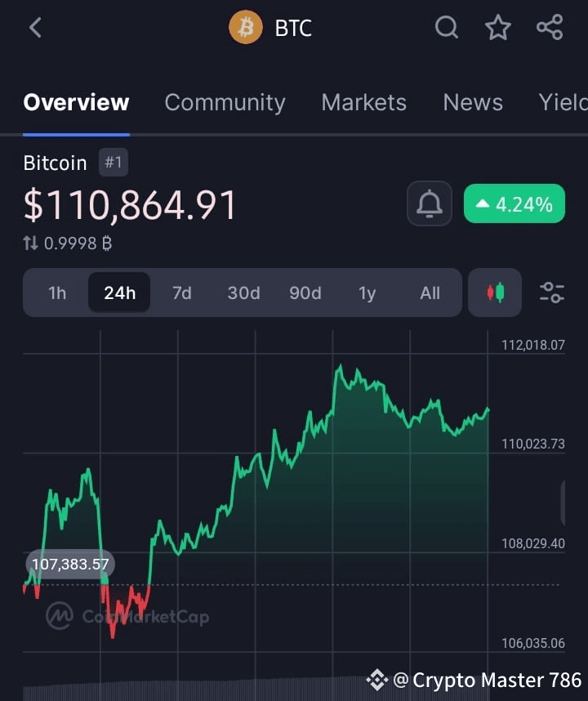This screenshot has width=588, height=701.
Task: Go back with the left arrow icon
Action: click(x=35, y=28)
